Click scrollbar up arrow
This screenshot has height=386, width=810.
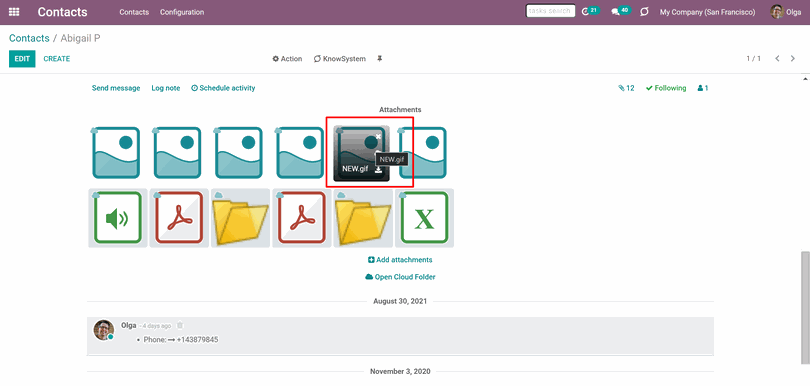[805, 79]
